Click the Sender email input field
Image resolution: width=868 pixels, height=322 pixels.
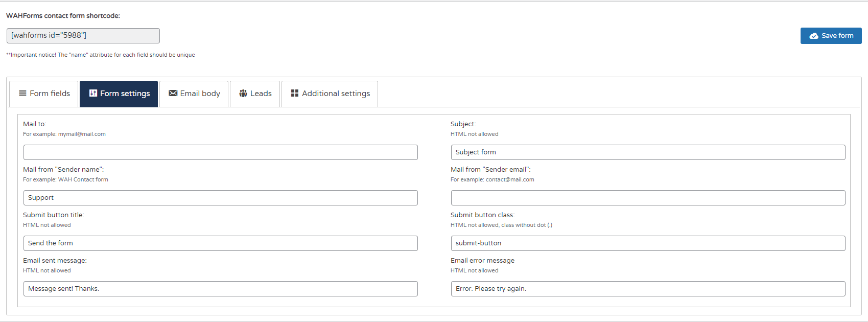[648, 198]
